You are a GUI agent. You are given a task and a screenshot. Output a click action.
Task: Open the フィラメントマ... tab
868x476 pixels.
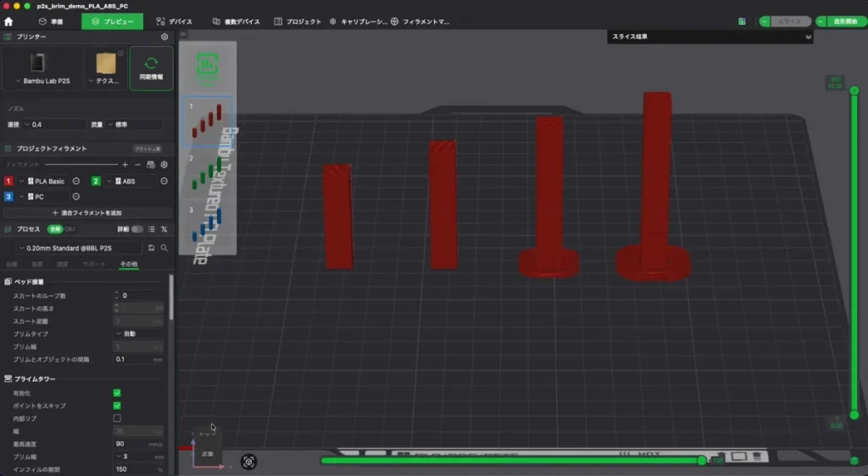click(420, 21)
